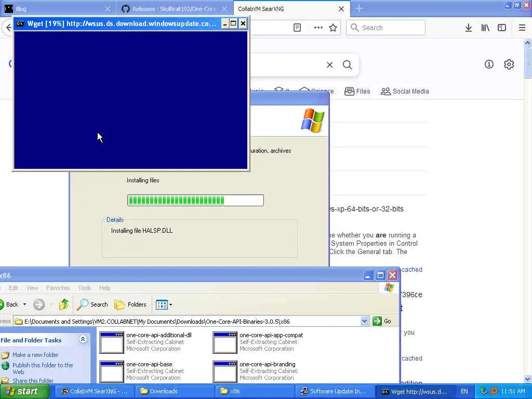This screenshot has height=399, width=532.
Task: Switch to Software Update Installation taskbar item
Action: click(x=334, y=392)
